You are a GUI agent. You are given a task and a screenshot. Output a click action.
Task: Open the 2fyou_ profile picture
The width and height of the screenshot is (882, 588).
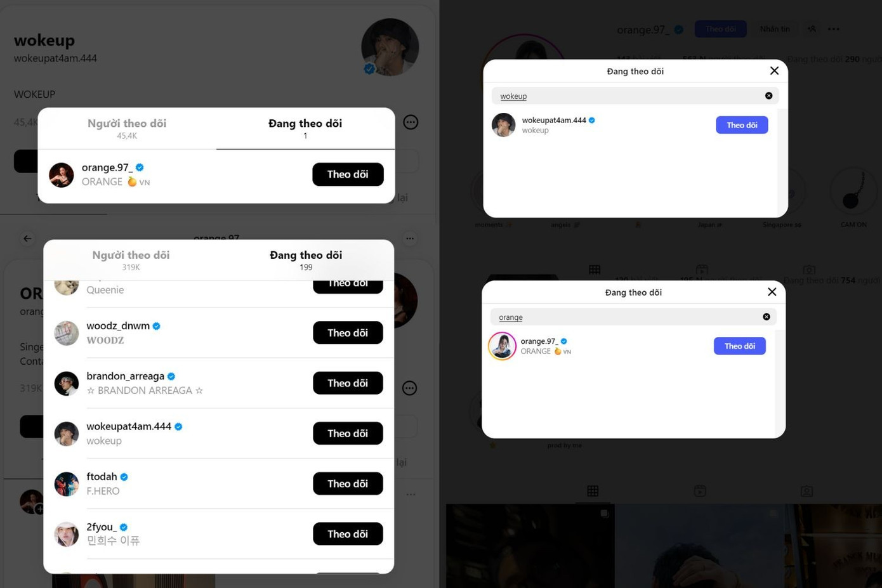[x=67, y=534]
